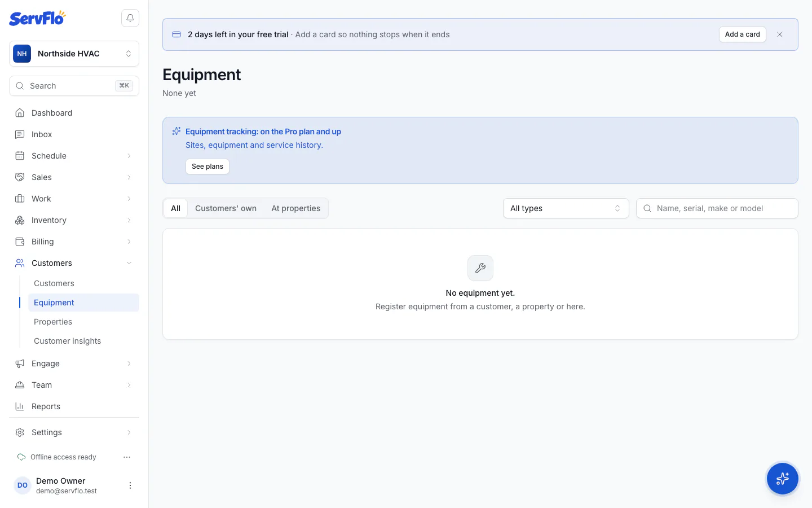This screenshot has height=508, width=812.
Task: Click the Team hard-hat icon
Action: pos(20,385)
